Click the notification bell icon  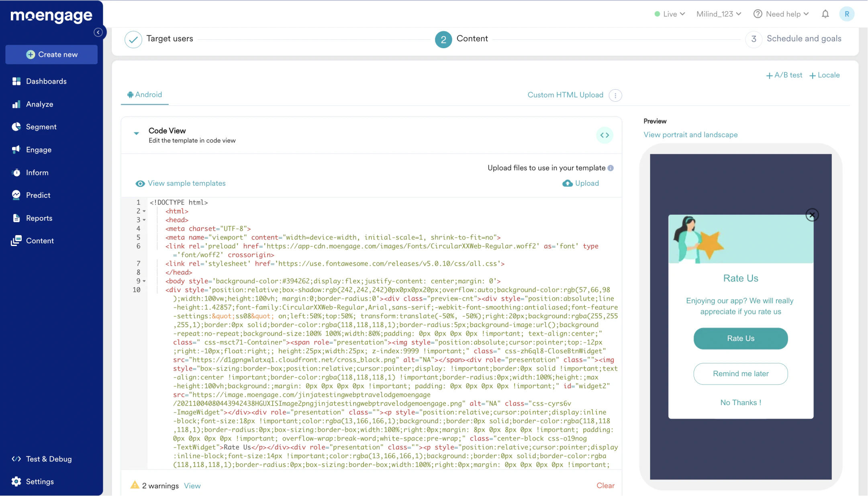point(825,14)
